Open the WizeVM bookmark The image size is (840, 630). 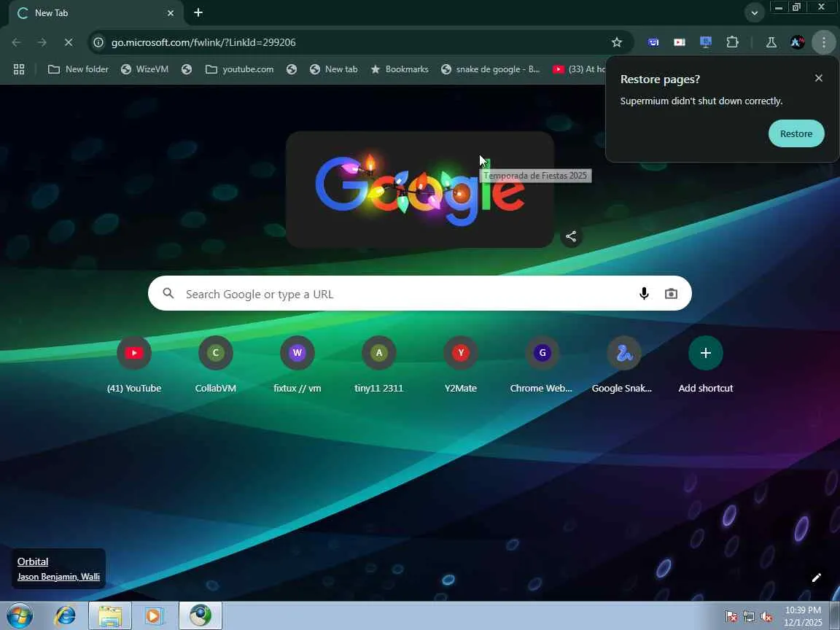(x=144, y=69)
